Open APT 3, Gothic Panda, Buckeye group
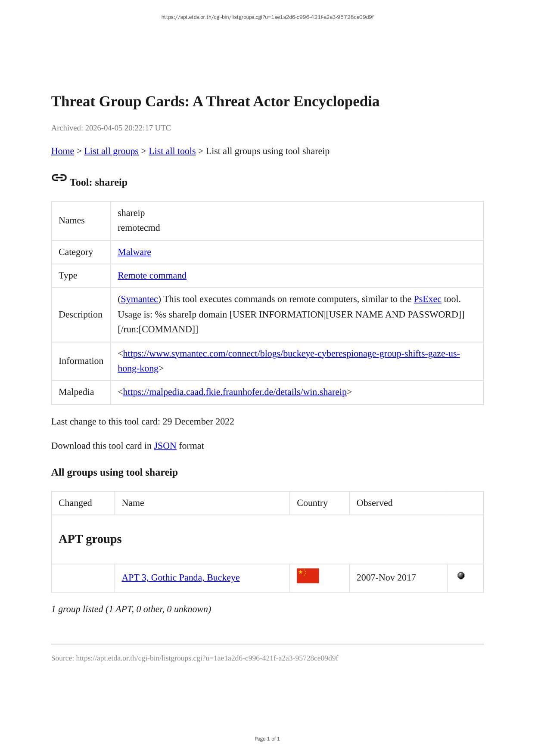 coord(180,578)
